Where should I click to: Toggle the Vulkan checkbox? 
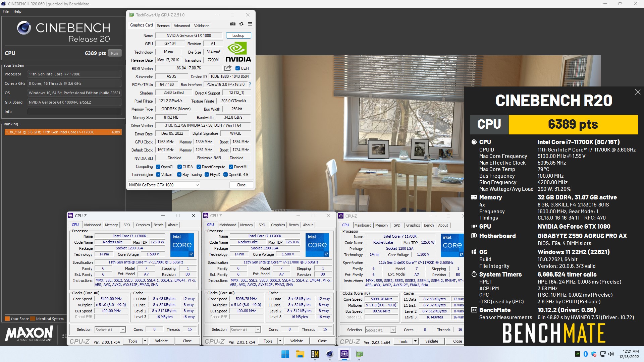158,175
